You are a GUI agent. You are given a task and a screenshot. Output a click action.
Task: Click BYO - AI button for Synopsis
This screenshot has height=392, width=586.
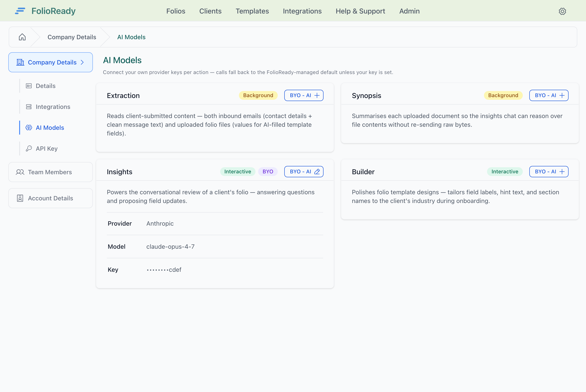[549, 96]
